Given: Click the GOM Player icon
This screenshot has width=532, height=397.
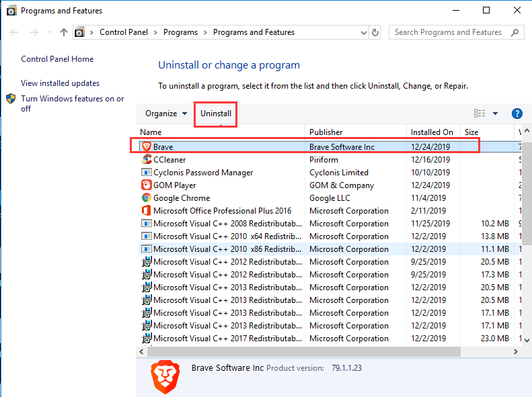Looking at the screenshot, I should (x=146, y=185).
